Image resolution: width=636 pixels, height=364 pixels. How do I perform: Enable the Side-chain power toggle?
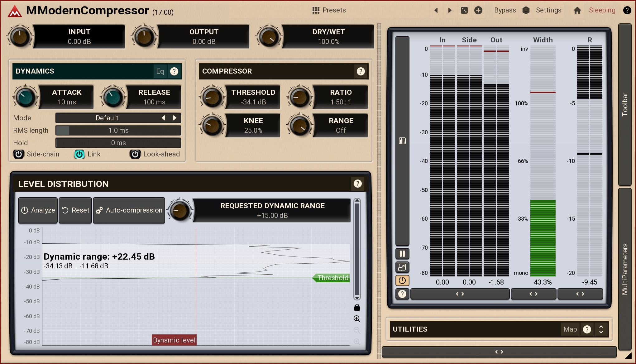tap(18, 154)
